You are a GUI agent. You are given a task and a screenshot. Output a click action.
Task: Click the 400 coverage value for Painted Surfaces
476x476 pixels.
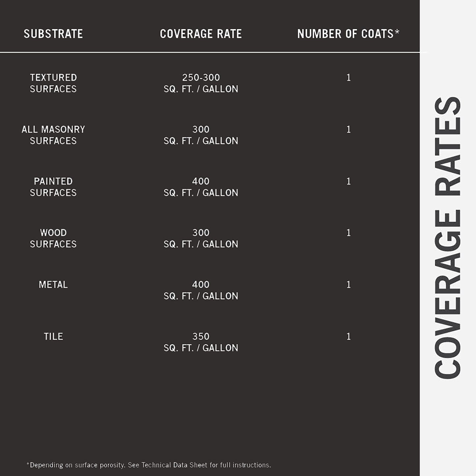pos(201,181)
